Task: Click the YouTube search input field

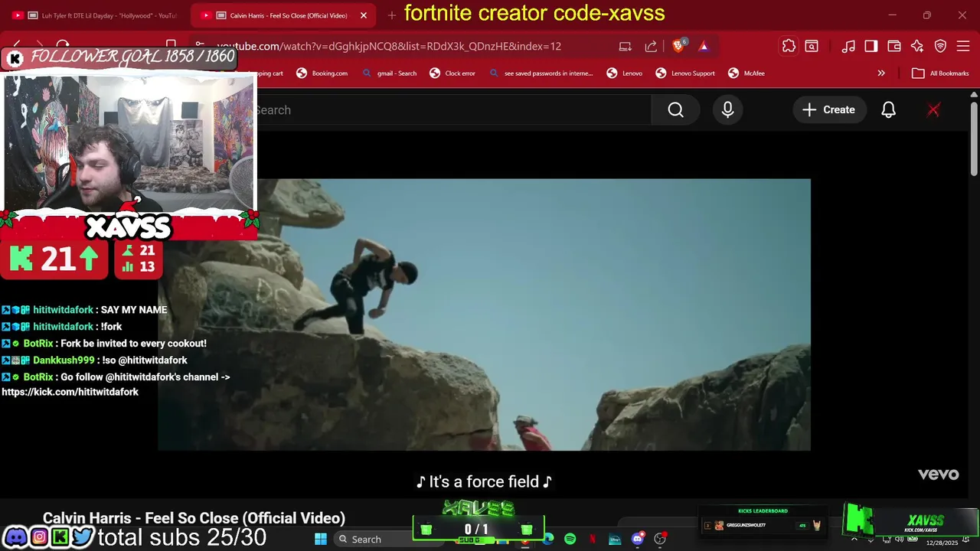Action: tap(453, 110)
